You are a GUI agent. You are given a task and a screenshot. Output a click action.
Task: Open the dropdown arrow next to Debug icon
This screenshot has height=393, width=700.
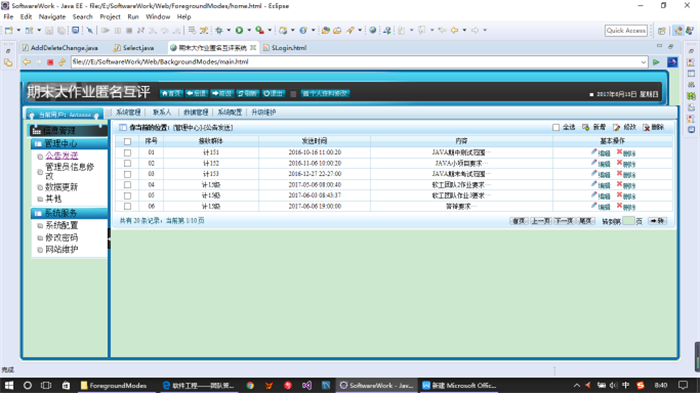point(229,30)
